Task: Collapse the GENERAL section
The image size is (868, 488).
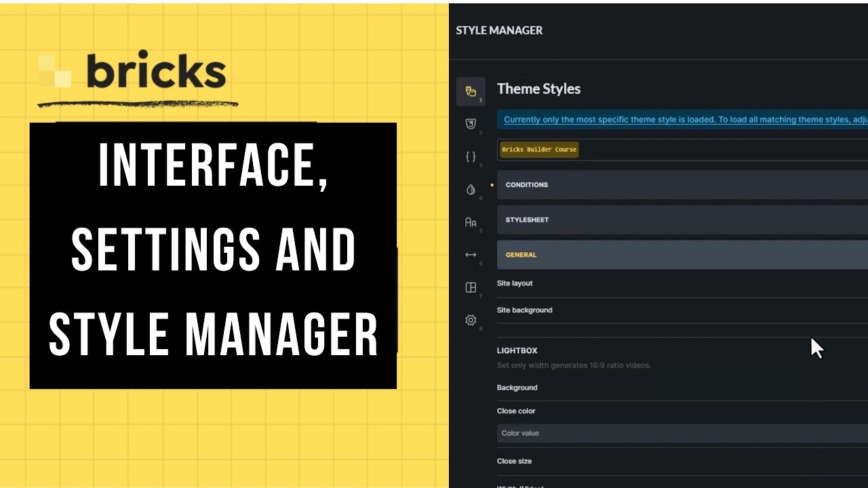Action: (682, 255)
